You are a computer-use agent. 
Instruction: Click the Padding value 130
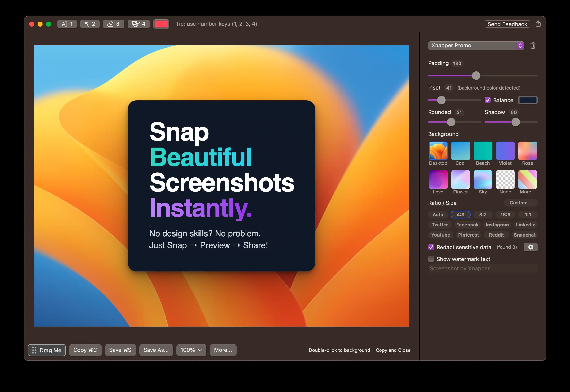point(457,63)
